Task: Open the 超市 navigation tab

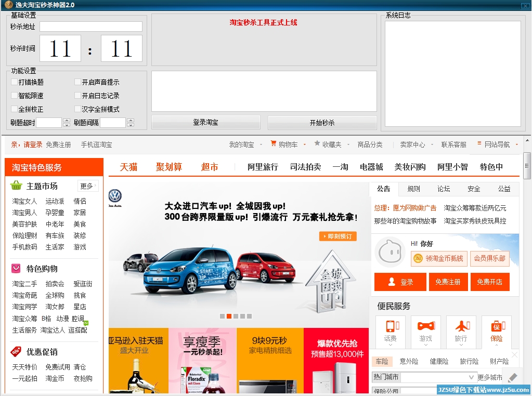Action: [210, 167]
